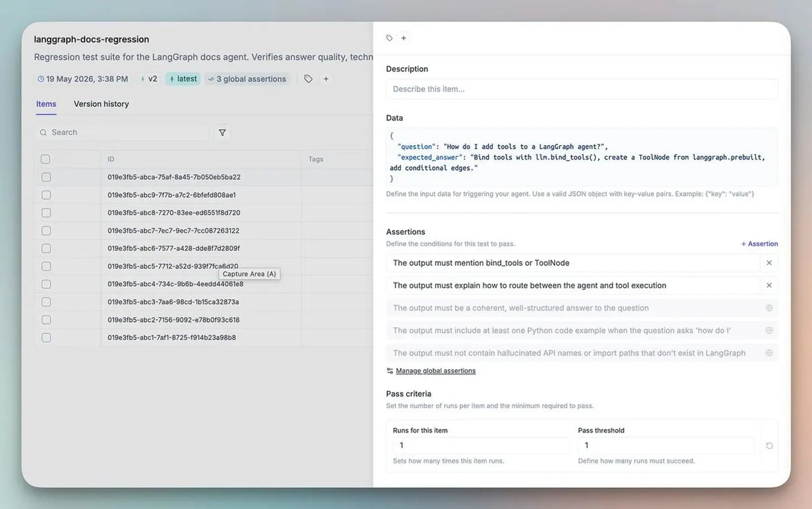Toggle the select-all checkbox in table header

(45, 159)
